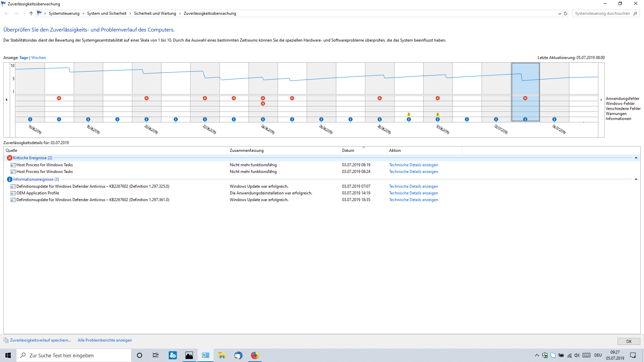The height and width of the screenshot is (362, 644).
Task: Sort by Aktion column header
Action: point(424,150)
